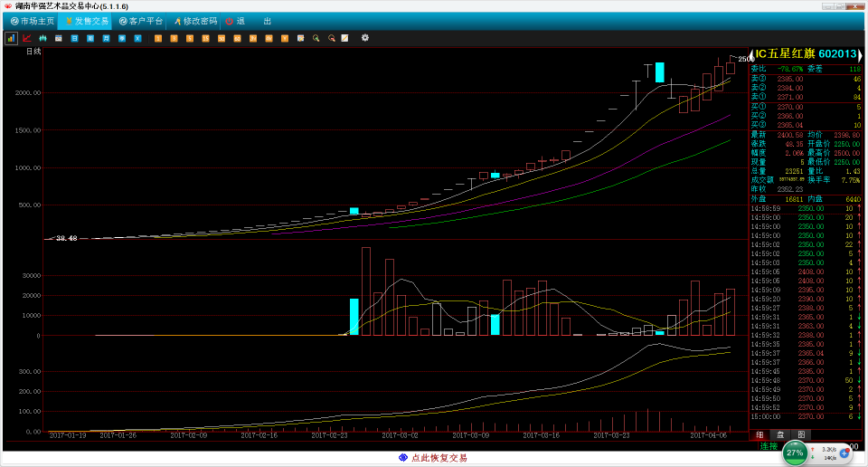Click the 总量 value 23251
Viewport: 868px width, 467px height.
point(794,171)
